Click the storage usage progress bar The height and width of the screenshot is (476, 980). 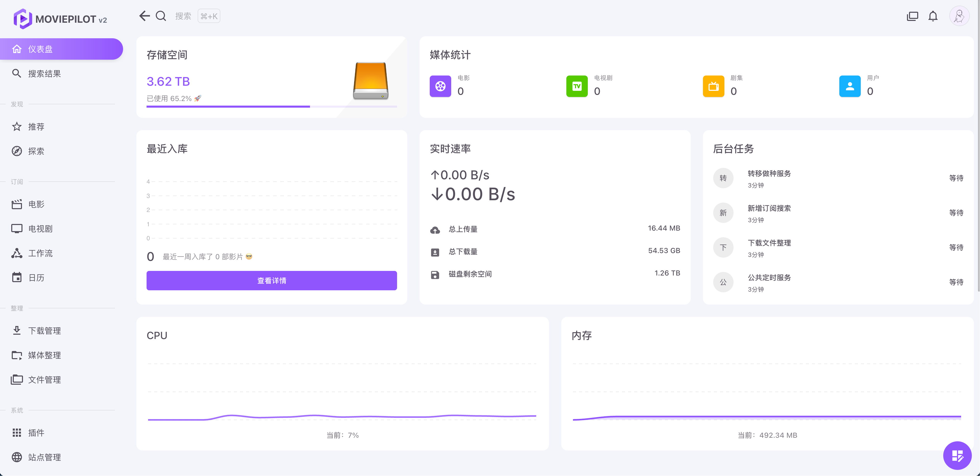click(x=272, y=106)
